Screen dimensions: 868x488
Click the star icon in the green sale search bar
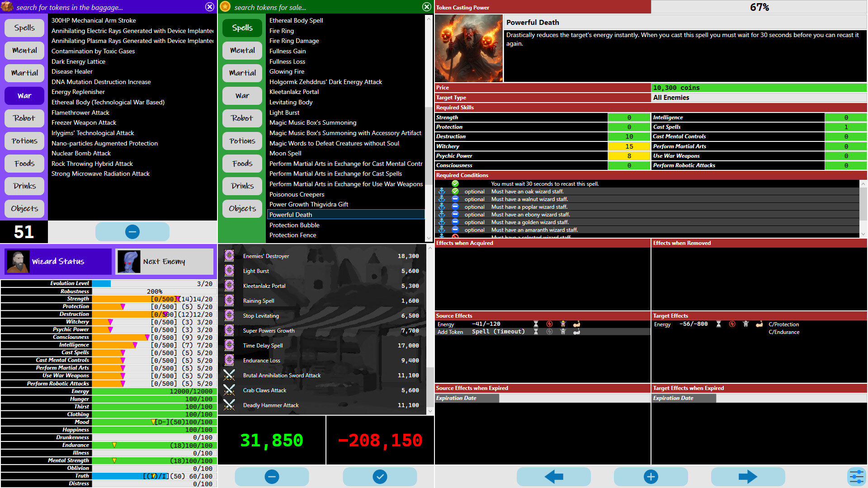(224, 7)
